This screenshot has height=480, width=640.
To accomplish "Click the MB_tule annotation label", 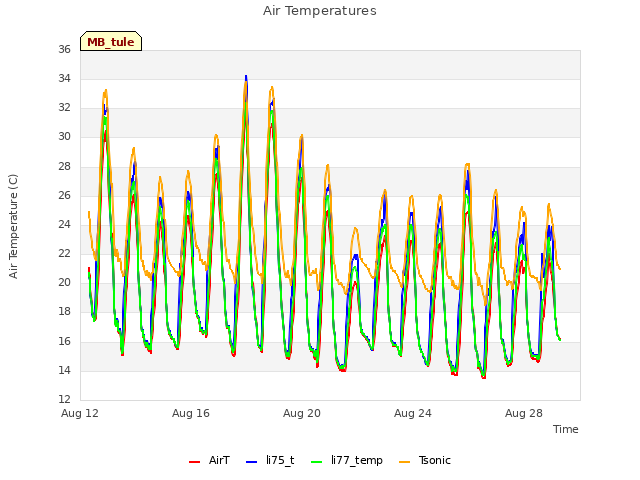I will (111, 42).
